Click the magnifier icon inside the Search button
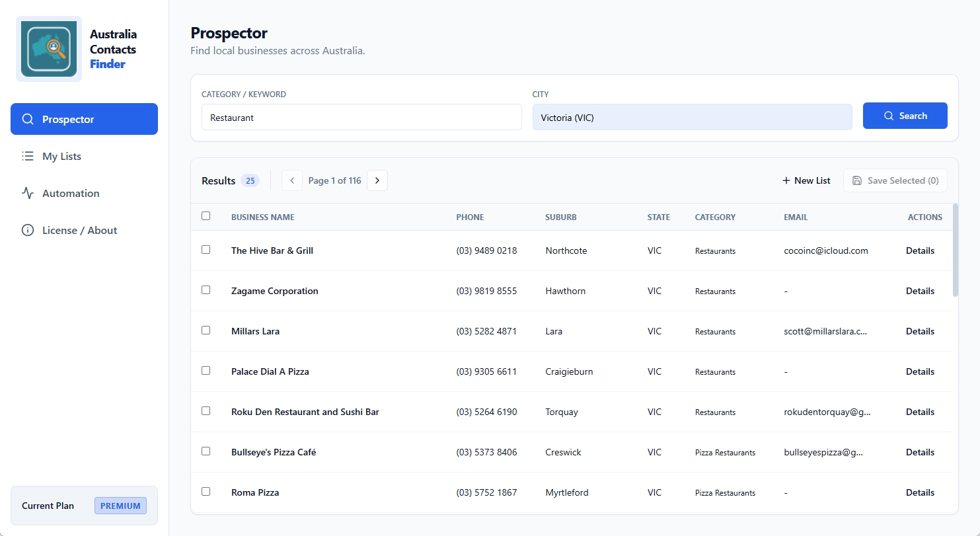Image resolution: width=980 pixels, height=536 pixels. coord(889,116)
